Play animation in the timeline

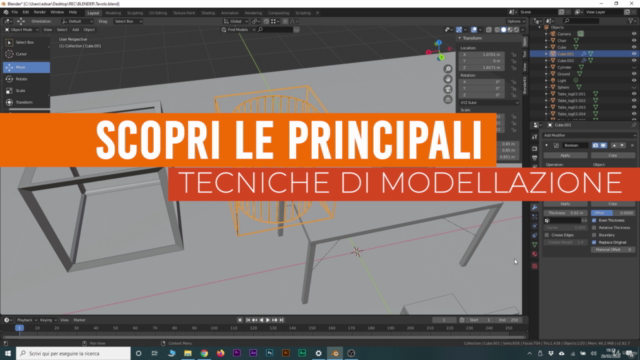(268, 320)
